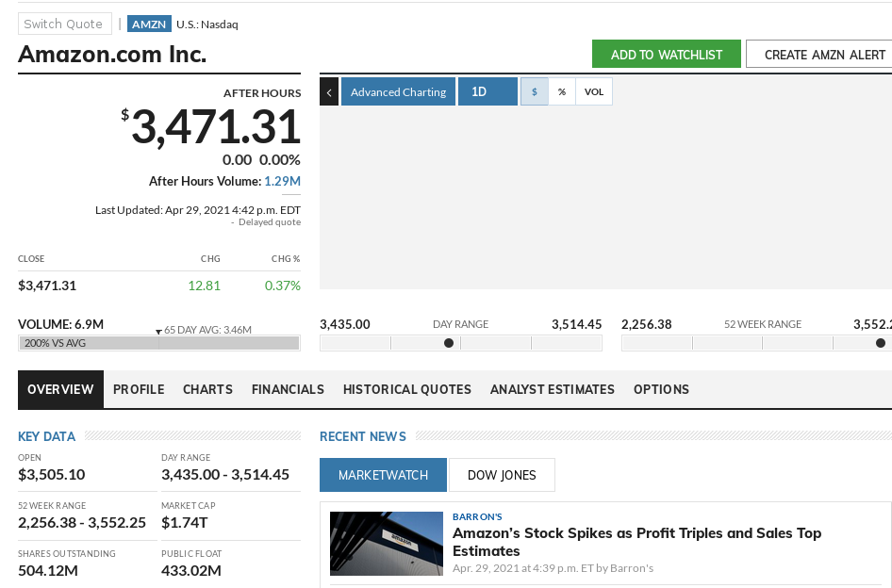Toggle chart to dollar view
Screen dimensions: 892x588
tap(535, 91)
